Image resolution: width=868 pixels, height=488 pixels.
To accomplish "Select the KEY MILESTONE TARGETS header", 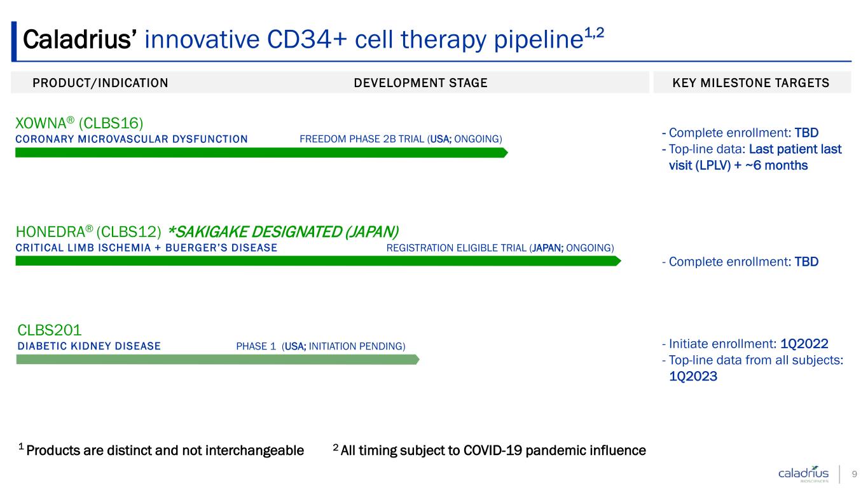I will click(751, 83).
